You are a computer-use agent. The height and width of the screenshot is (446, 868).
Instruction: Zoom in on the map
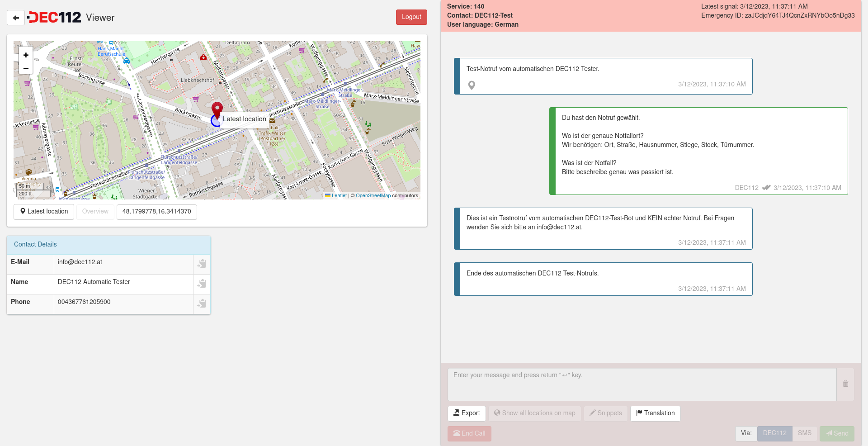pyautogui.click(x=26, y=55)
